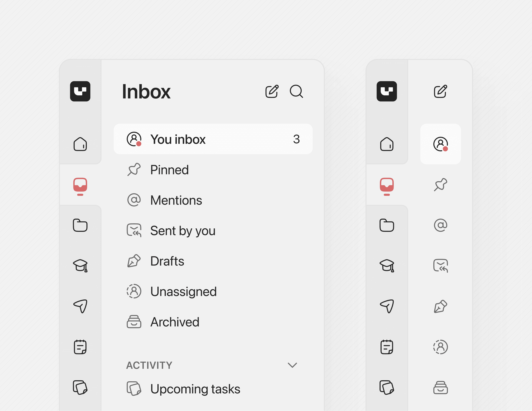Click the archive box icon in the collapsed sidebar
The image size is (532, 411).
point(440,387)
